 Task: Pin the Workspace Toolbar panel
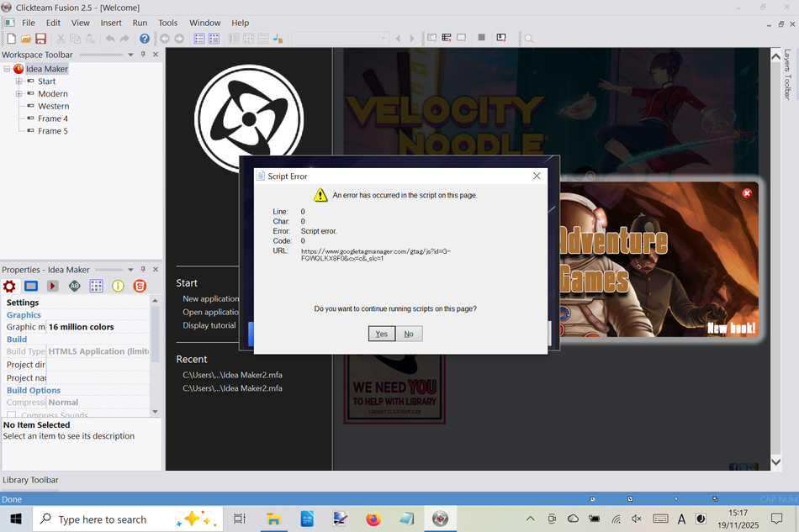pyautogui.click(x=143, y=55)
